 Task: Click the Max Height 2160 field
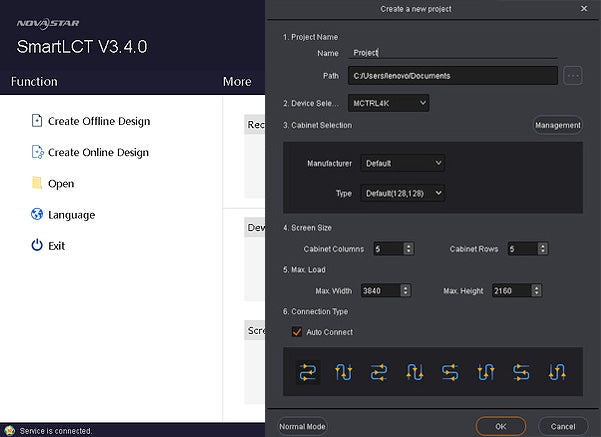click(x=512, y=291)
